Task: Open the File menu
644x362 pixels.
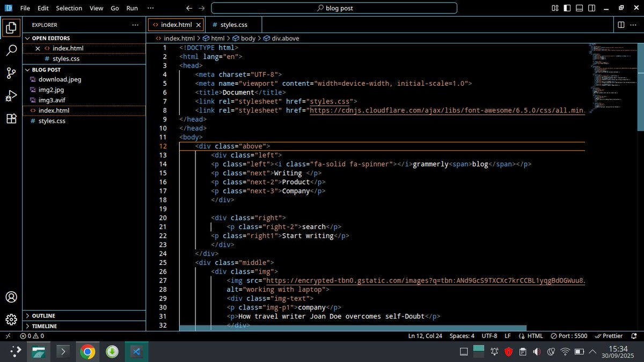Action: pyautogui.click(x=25, y=8)
